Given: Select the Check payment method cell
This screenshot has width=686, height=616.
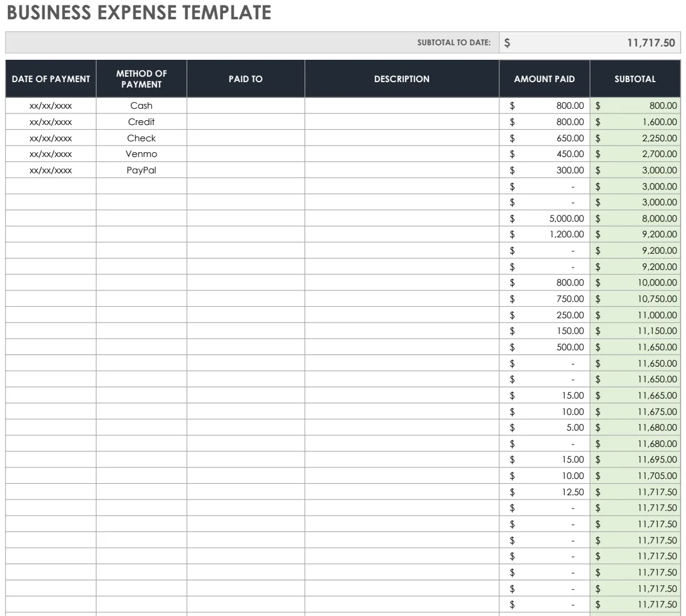Looking at the screenshot, I should (x=141, y=138).
